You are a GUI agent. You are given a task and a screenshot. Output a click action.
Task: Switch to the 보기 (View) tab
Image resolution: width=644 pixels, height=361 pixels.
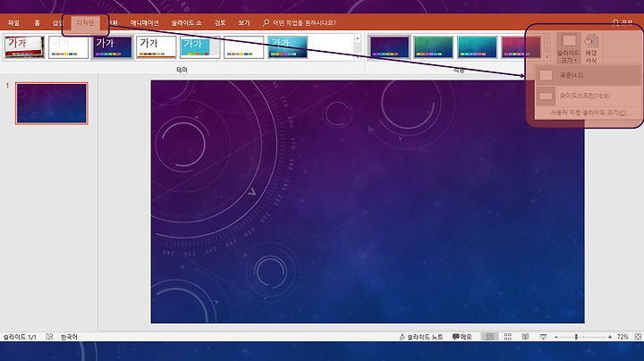[x=244, y=23]
